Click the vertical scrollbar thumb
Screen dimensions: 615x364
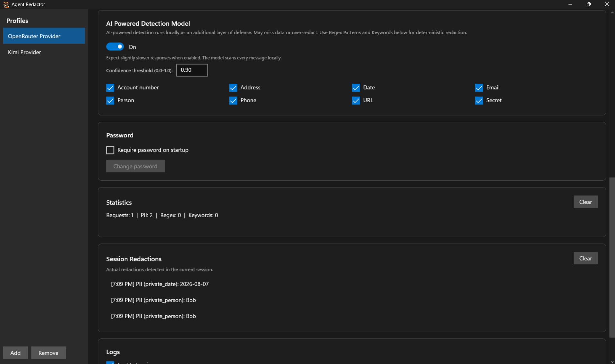tap(612, 257)
